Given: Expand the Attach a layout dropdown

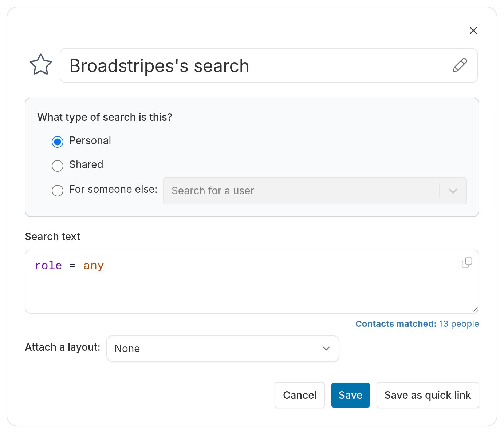Looking at the screenshot, I should click(x=223, y=349).
